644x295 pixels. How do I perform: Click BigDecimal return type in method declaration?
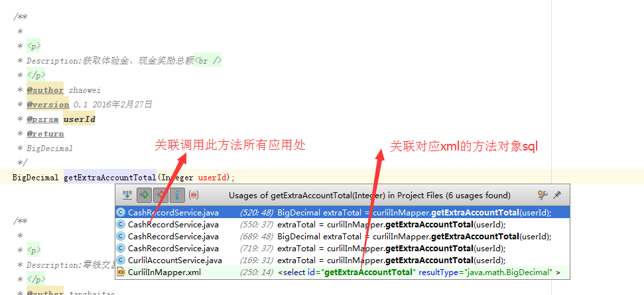[x=35, y=178]
